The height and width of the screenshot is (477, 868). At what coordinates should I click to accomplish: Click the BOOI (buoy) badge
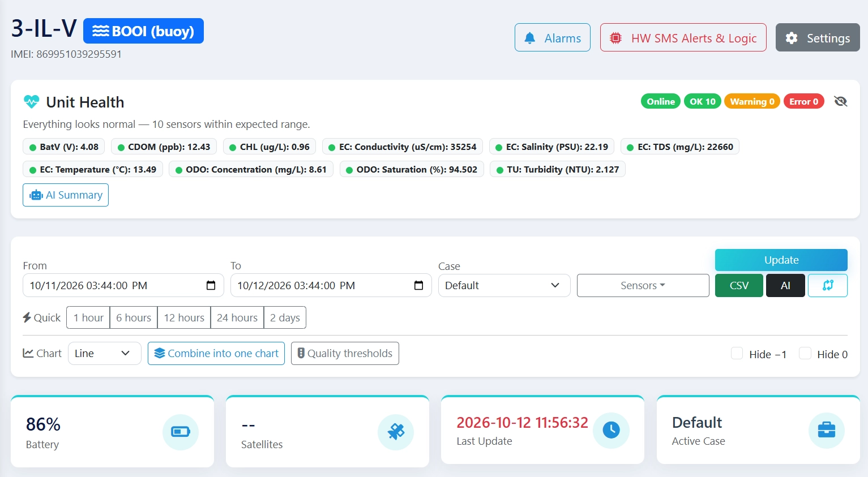tap(143, 31)
